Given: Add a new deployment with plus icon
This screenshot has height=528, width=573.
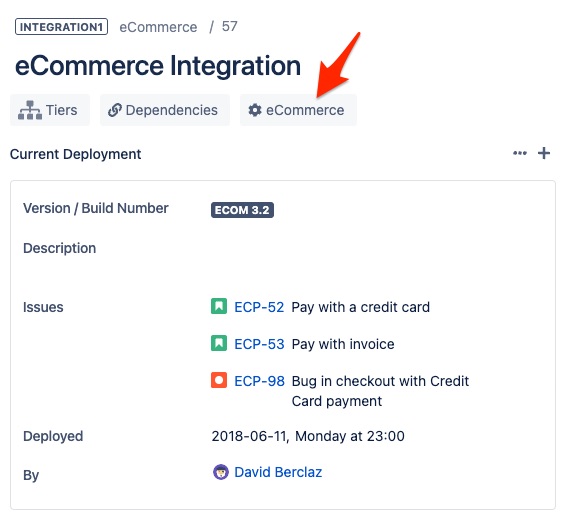Looking at the screenshot, I should [x=544, y=153].
